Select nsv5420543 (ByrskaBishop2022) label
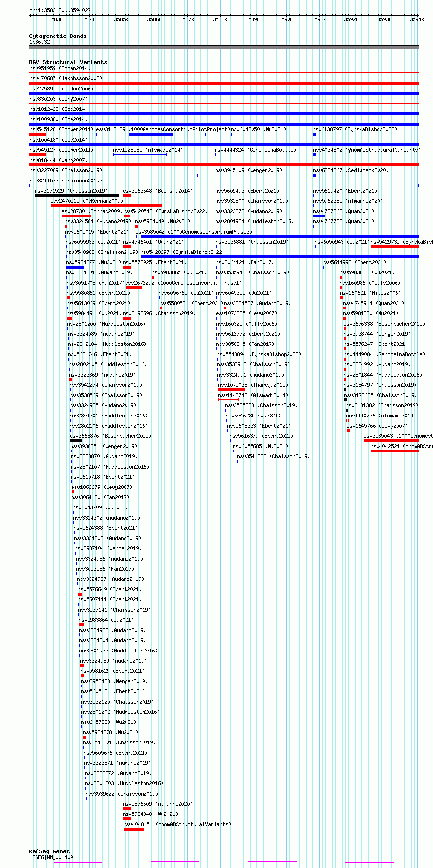Screen dimensions: 433x868 pyautogui.click(x=165, y=211)
